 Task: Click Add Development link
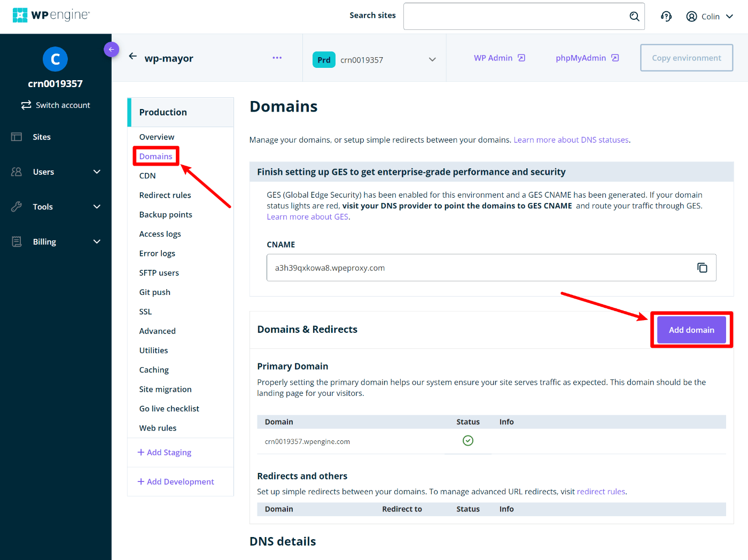(x=176, y=481)
